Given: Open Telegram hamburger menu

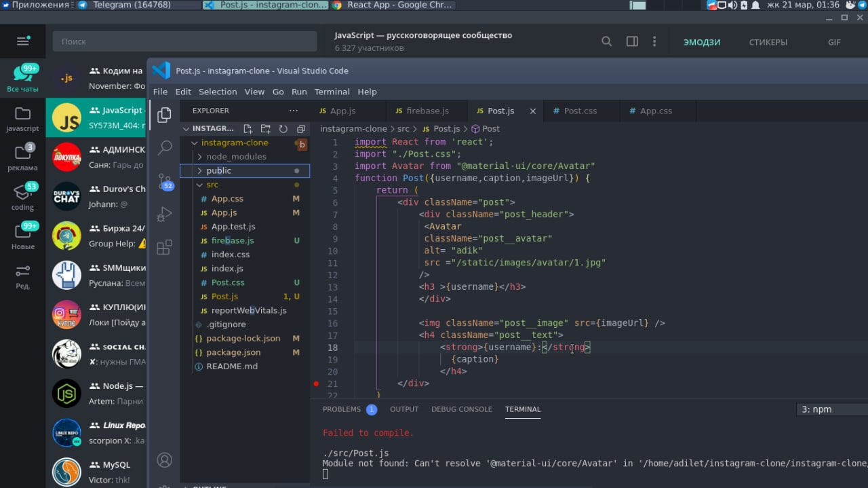Looking at the screenshot, I should coord(23,41).
